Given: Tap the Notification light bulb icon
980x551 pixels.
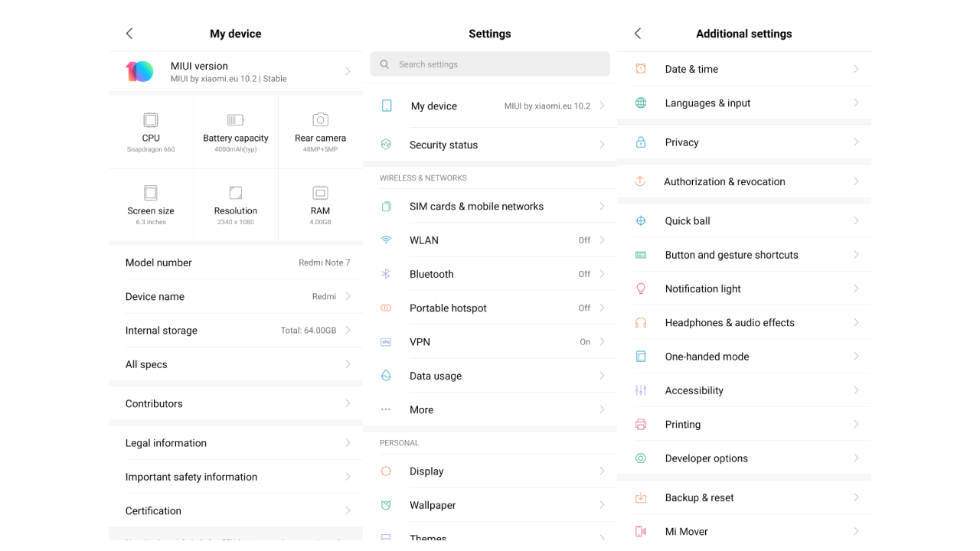Looking at the screenshot, I should (x=641, y=289).
